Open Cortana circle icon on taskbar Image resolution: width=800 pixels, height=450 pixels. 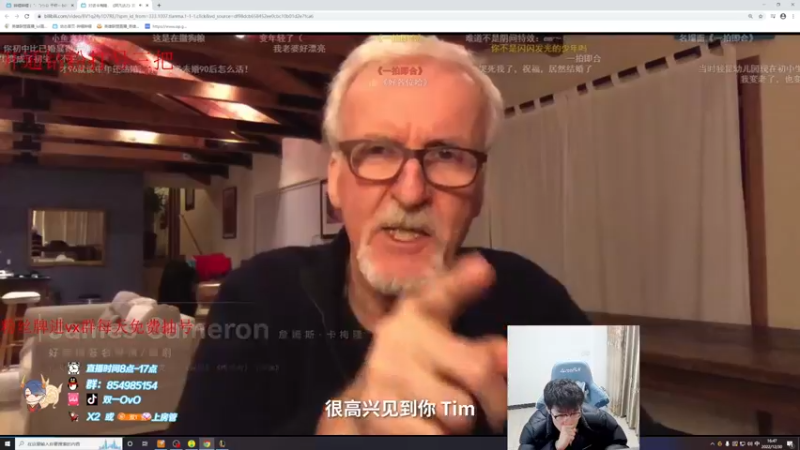click(x=130, y=444)
